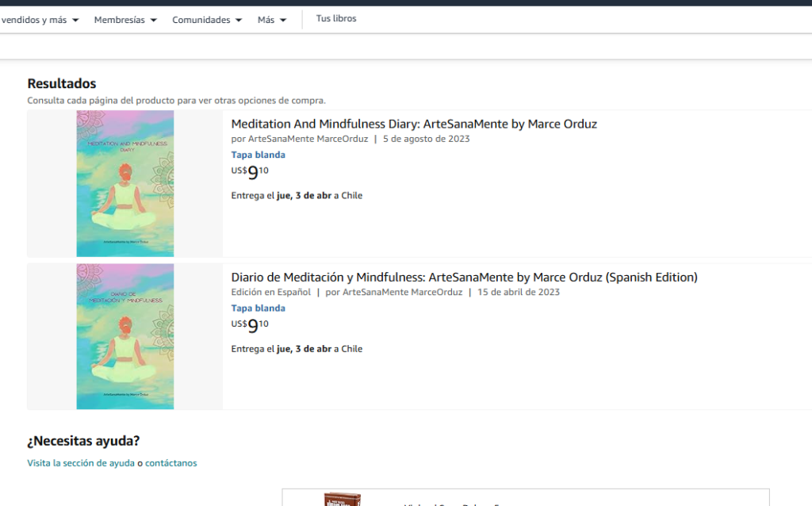The height and width of the screenshot is (506, 812).
Task: Click the Resultados heading
Action: pyautogui.click(x=62, y=83)
